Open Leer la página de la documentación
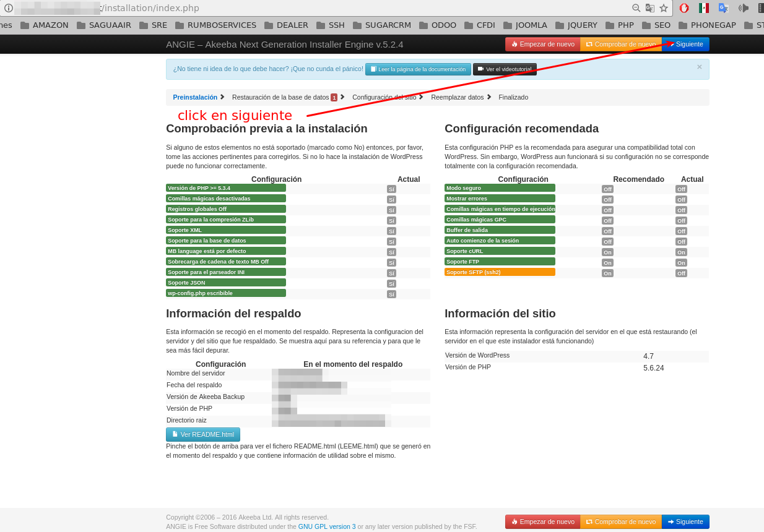This screenshot has height=532, width=764. pyautogui.click(x=418, y=69)
